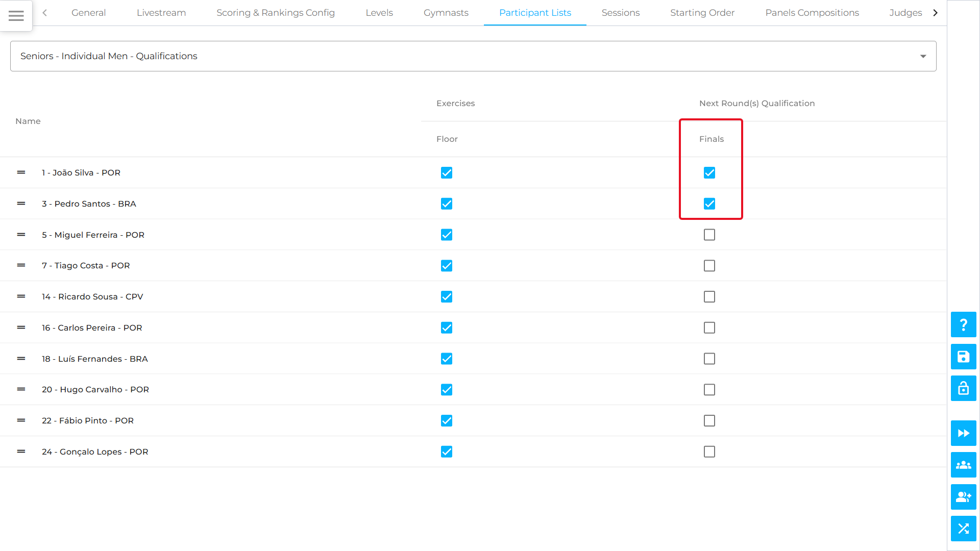This screenshot has height=551, width=980.
Task: Click drag handle for Tiago Costa row
Action: coord(21,265)
